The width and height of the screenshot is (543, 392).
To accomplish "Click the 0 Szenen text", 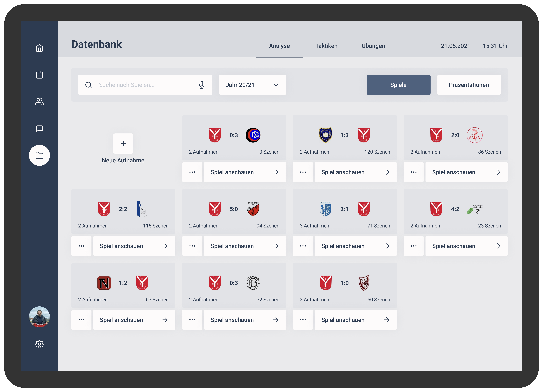I will coord(269,152).
